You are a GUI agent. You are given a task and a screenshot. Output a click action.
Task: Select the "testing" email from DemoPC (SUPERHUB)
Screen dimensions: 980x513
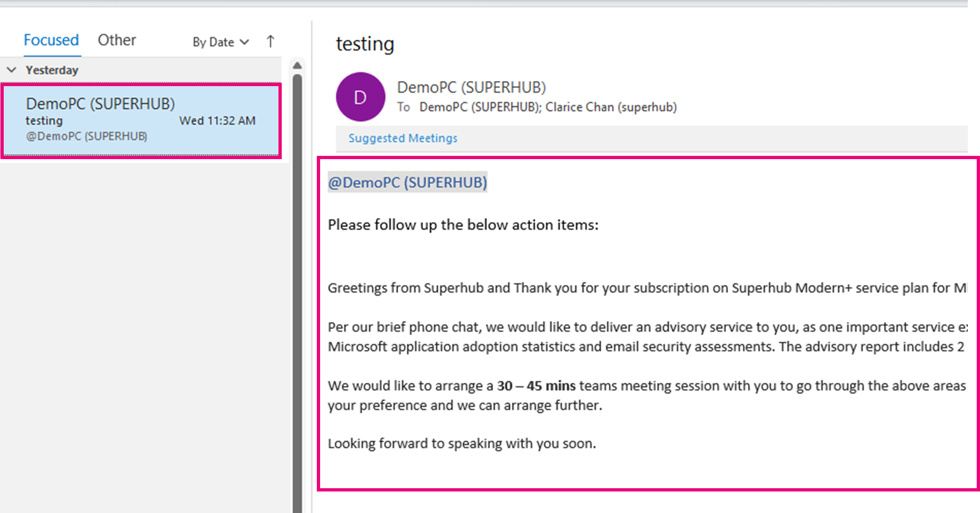(x=141, y=120)
